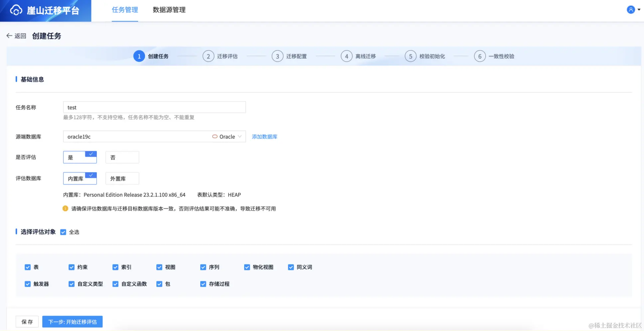Toggle the 触发器 checkbox
Image resolution: width=644 pixels, height=331 pixels.
click(x=28, y=284)
